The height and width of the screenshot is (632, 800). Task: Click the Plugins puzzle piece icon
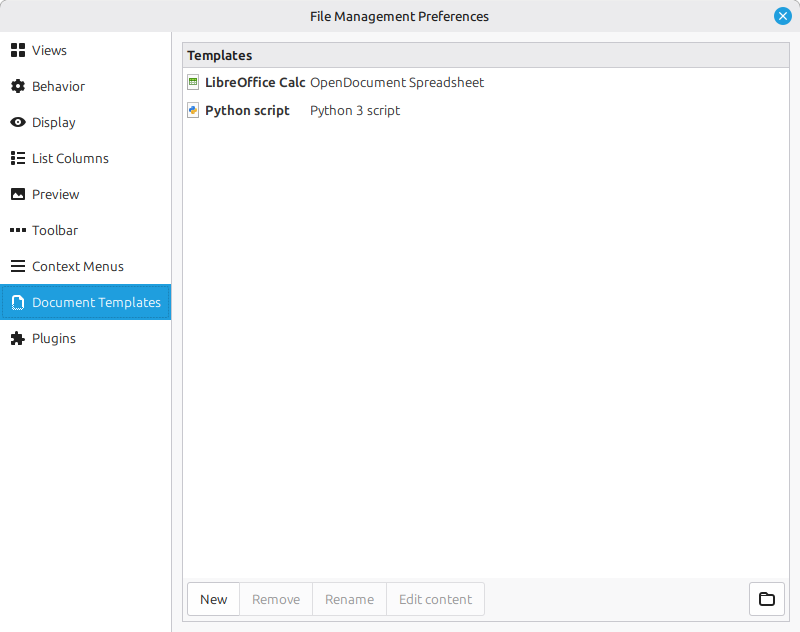pyautogui.click(x=18, y=339)
